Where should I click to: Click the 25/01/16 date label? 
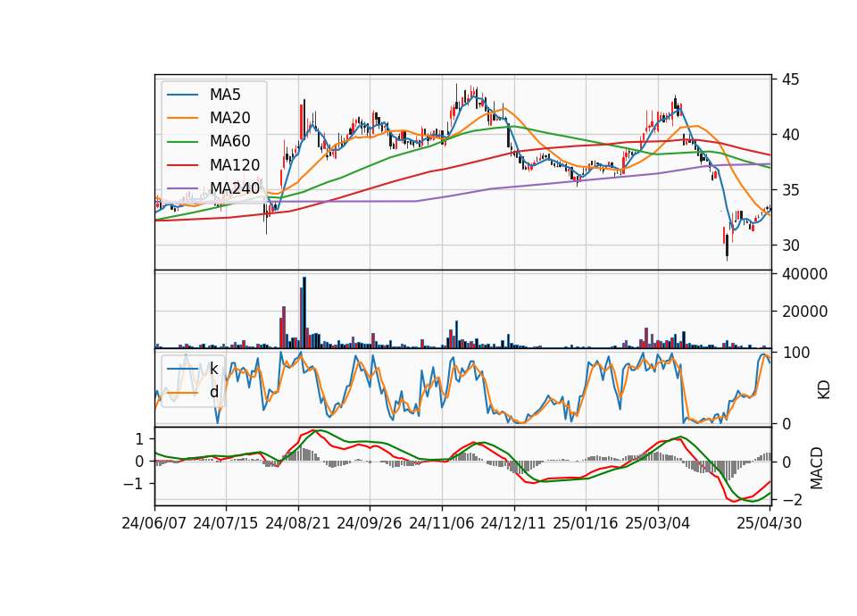click(x=586, y=524)
